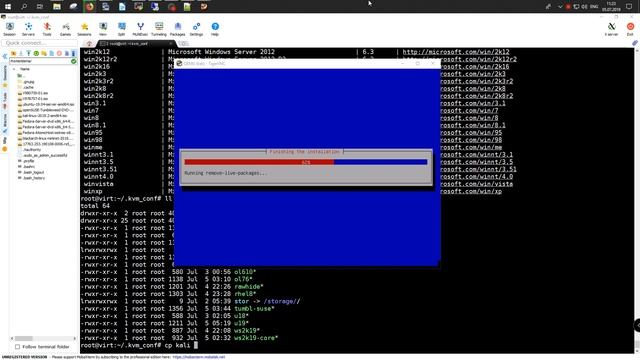Open the microsoft.com/win/2k12r2 link
Viewport: 640px width, 360px height.
coord(478,59)
